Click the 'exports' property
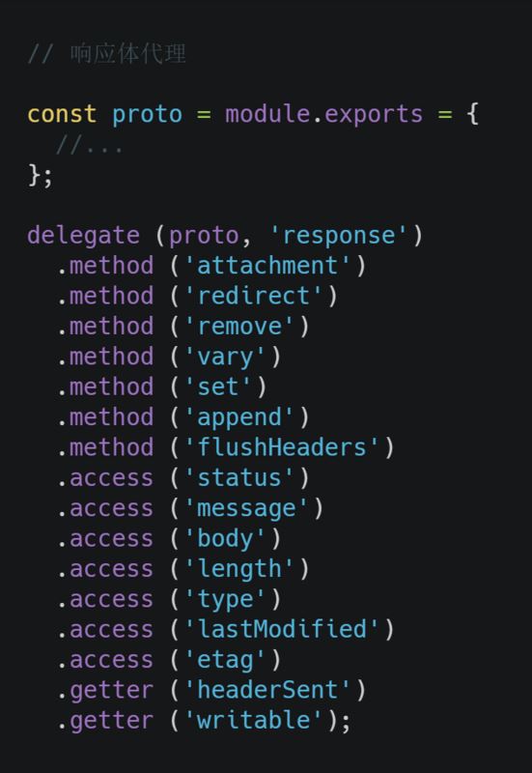The width and height of the screenshot is (532, 773). pos(374,114)
